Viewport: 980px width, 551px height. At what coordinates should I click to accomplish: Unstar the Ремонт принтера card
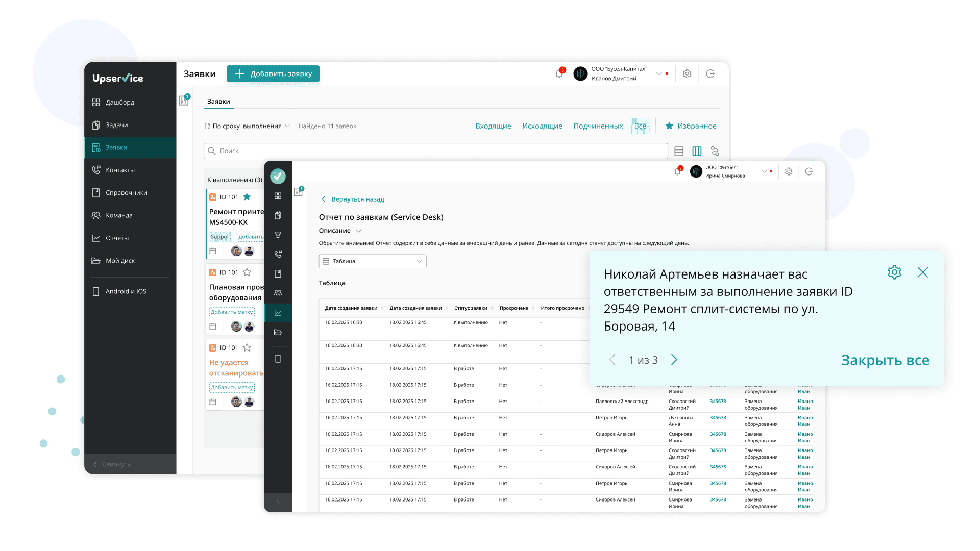(x=247, y=197)
